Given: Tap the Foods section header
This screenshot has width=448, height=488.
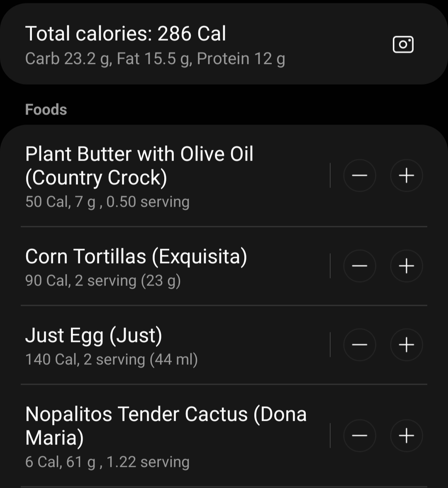Looking at the screenshot, I should coord(46,110).
